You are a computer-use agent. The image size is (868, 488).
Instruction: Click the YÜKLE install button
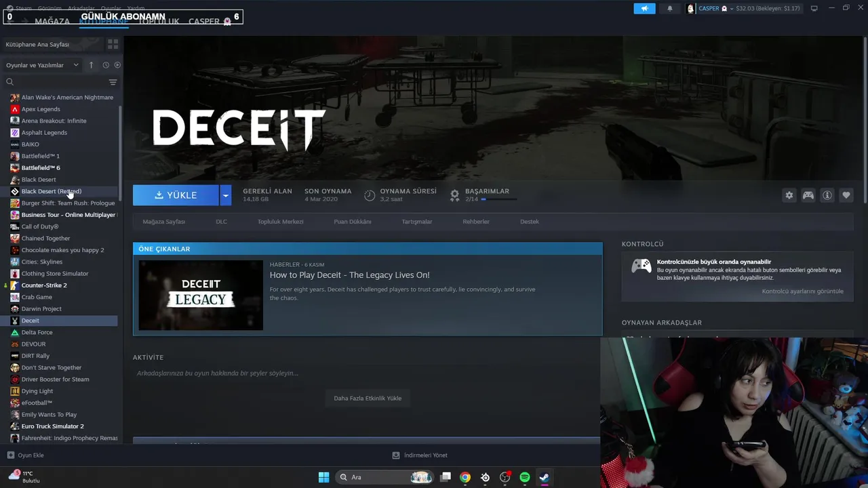(x=176, y=195)
